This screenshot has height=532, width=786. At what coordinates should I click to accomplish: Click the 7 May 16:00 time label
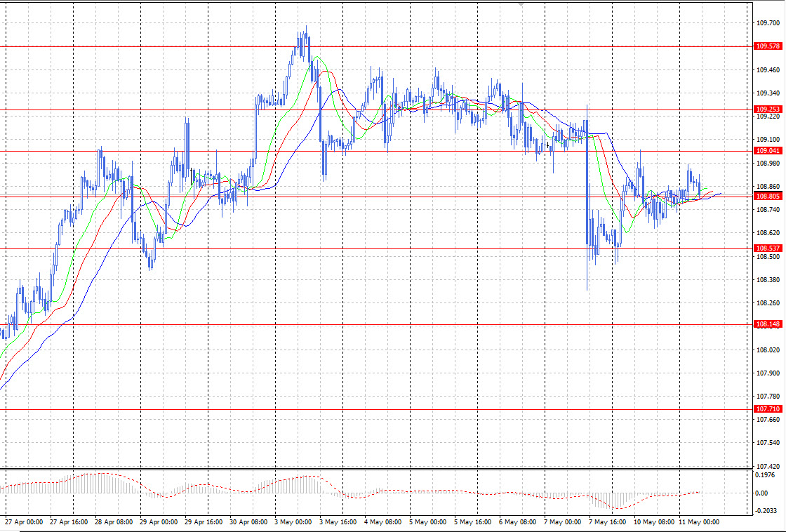coord(608,522)
